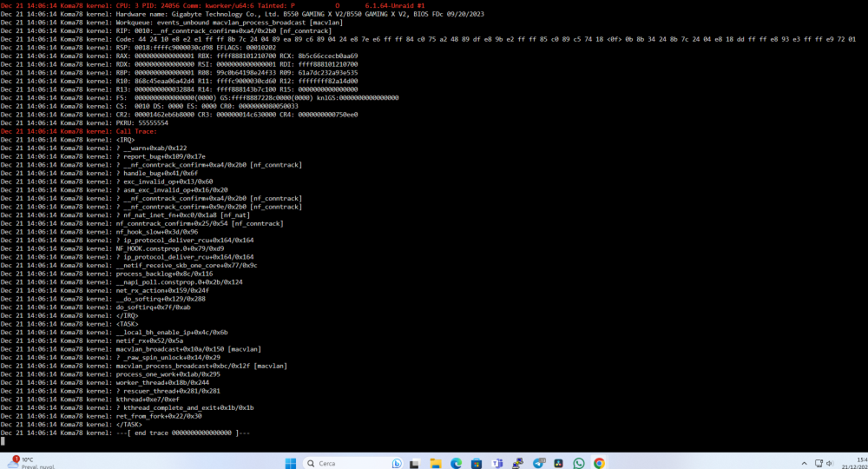Click the '? handle_bug+0x41/0x6f' line
Screen dimensions: 868x469
coord(99,173)
